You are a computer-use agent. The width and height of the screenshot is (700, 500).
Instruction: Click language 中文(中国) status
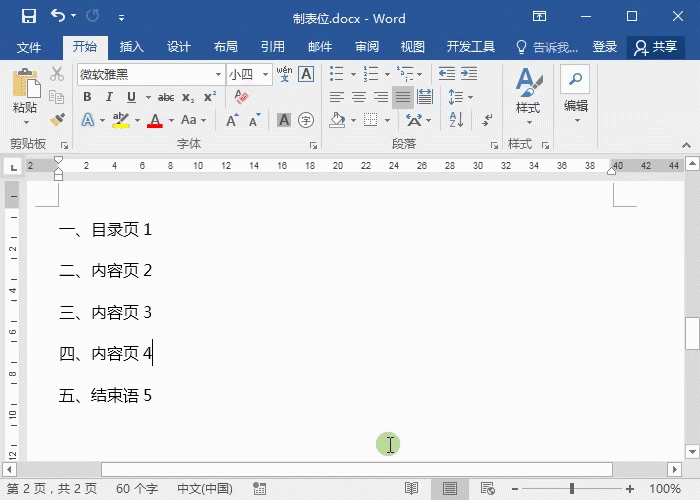(205, 488)
